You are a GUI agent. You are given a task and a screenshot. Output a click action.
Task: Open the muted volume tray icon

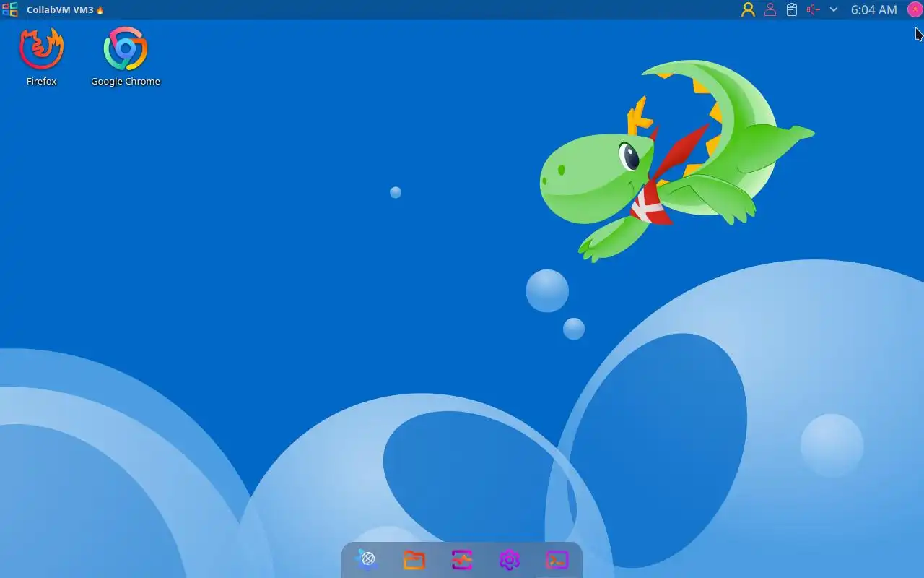813,9
